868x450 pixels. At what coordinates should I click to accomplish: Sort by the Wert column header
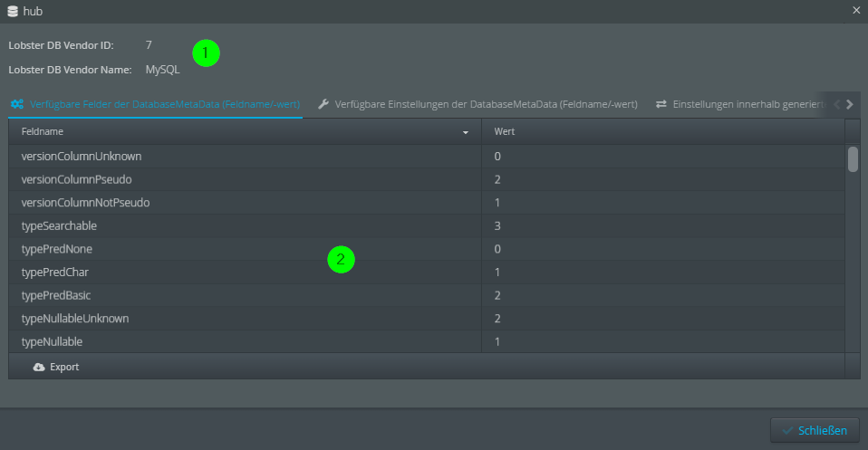[x=661, y=132]
